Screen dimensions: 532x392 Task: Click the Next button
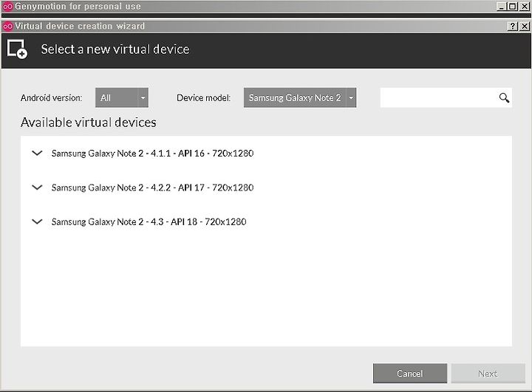[488, 374]
